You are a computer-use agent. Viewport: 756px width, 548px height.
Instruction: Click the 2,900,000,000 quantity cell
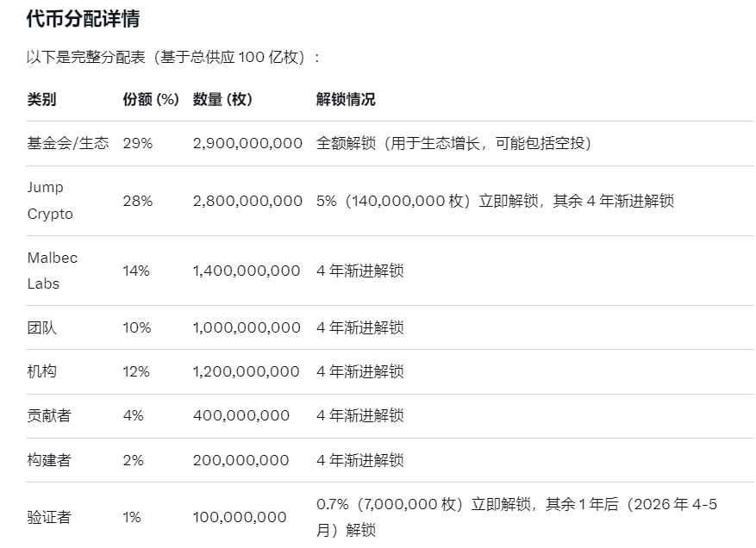(x=247, y=143)
